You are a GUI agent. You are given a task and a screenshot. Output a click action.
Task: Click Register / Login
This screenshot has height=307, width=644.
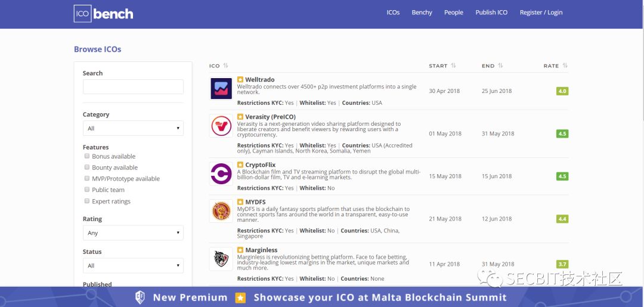click(541, 13)
